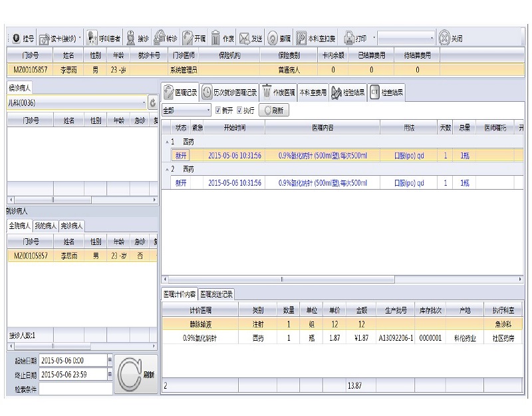
Task: Click the 呼叫患者 call patient icon
Action: (x=92, y=39)
